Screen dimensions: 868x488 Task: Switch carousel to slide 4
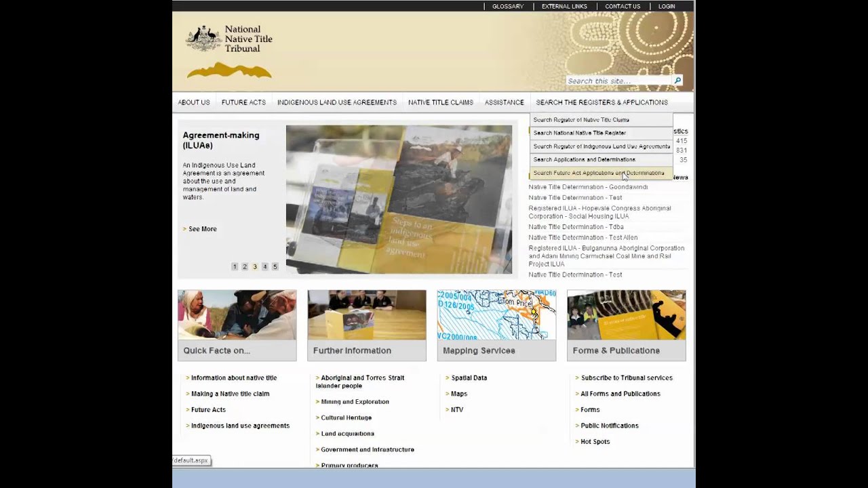pos(265,267)
